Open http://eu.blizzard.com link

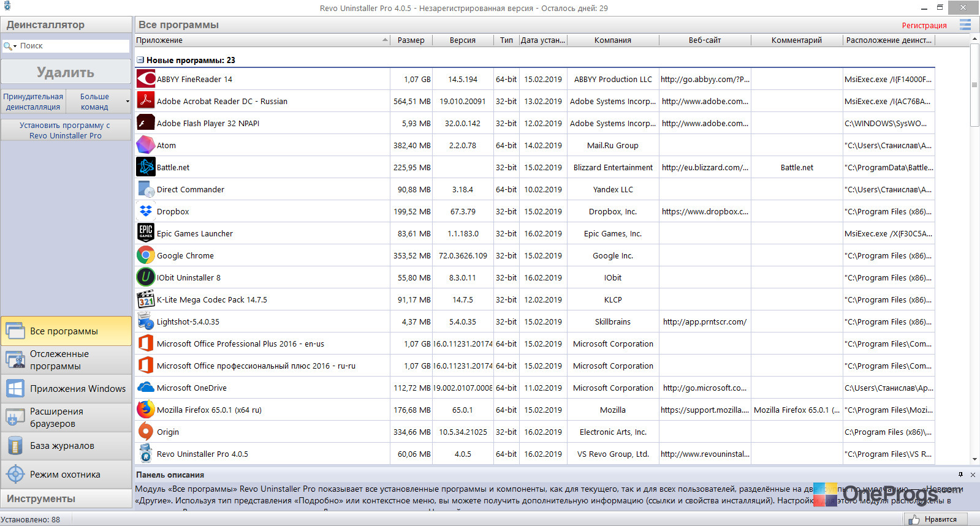705,168
